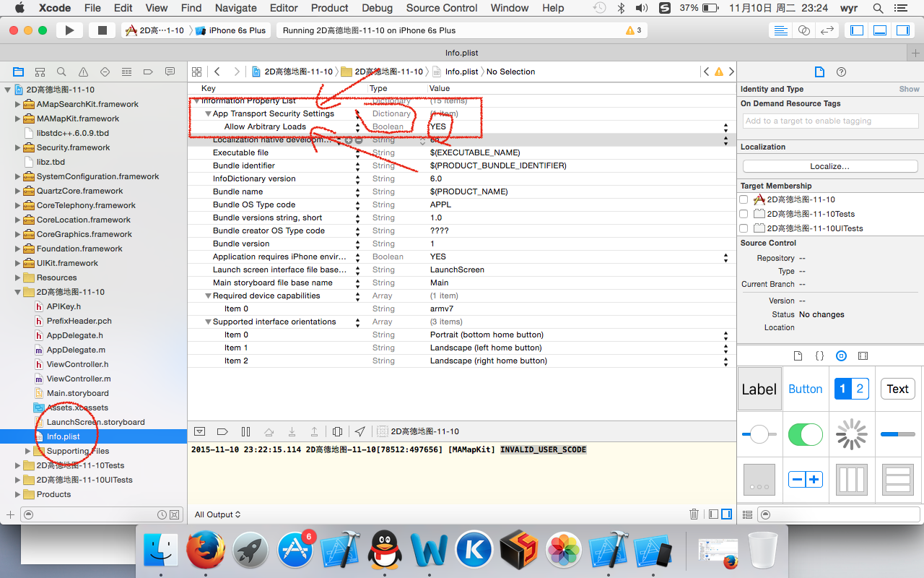Expand the Supporting Files group
The height and width of the screenshot is (578, 924).
(28, 451)
